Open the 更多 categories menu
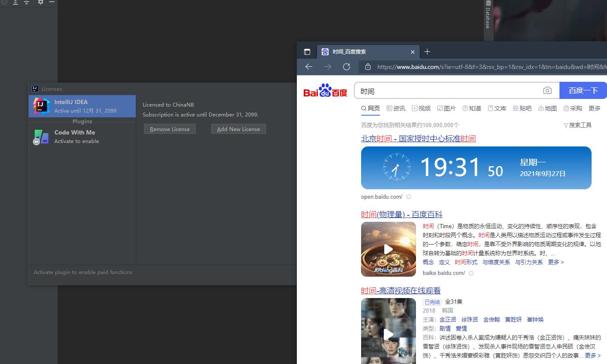 tap(595, 108)
